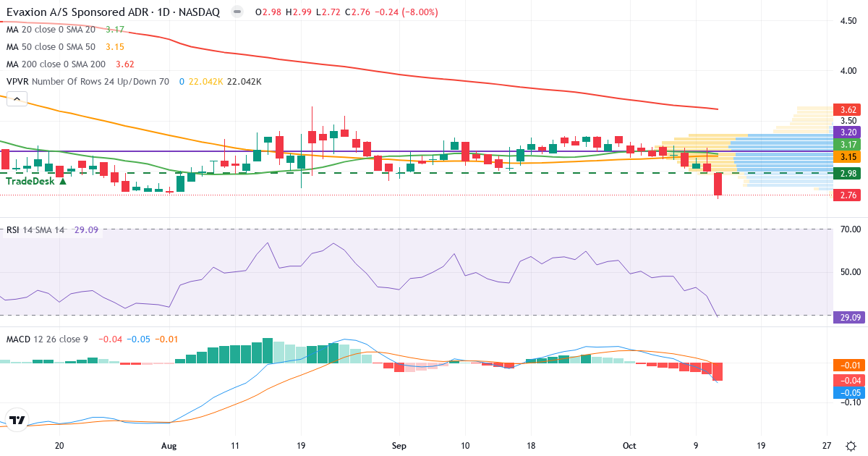Viewport: 868px width, 456px height.
Task: Click the orange -0.01 MACD axis label
Action: (x=848, y=366)
